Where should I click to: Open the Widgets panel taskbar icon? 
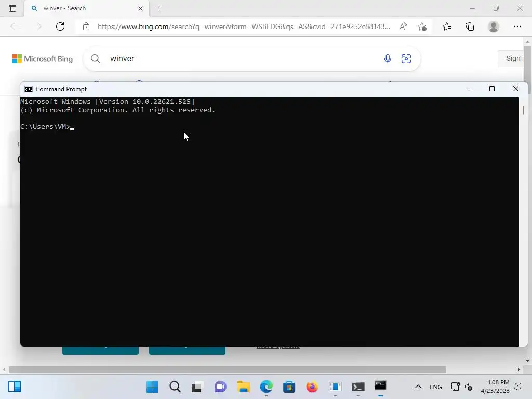(x=15, y=387)
